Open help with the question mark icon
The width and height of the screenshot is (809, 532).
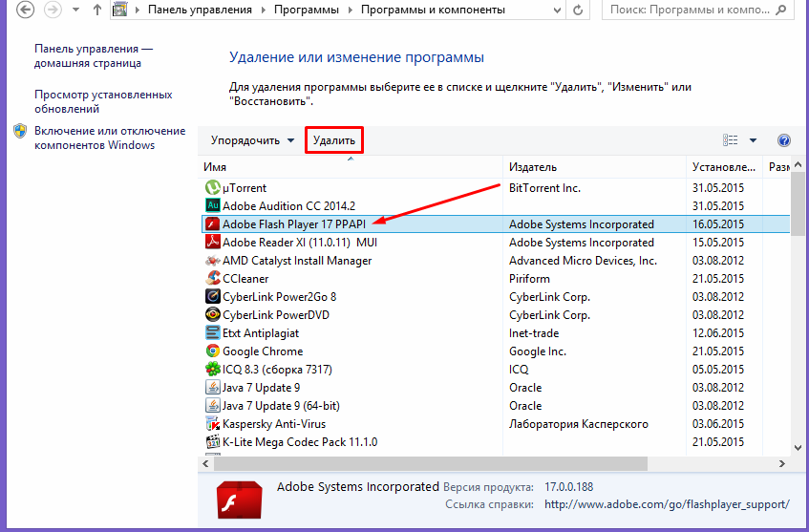click(784, 140)
